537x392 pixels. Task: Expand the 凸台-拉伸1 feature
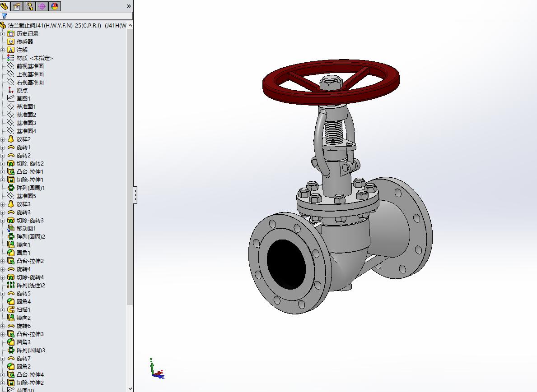tap(3, 172)
